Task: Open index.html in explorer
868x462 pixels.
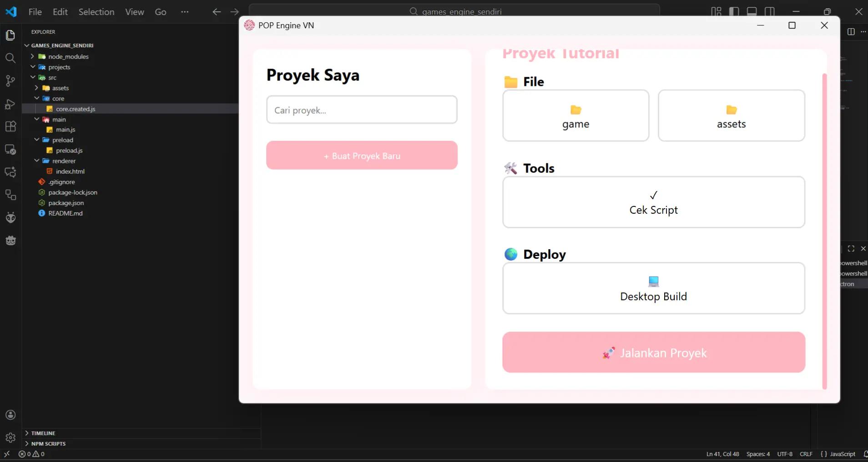Action: 70,171
